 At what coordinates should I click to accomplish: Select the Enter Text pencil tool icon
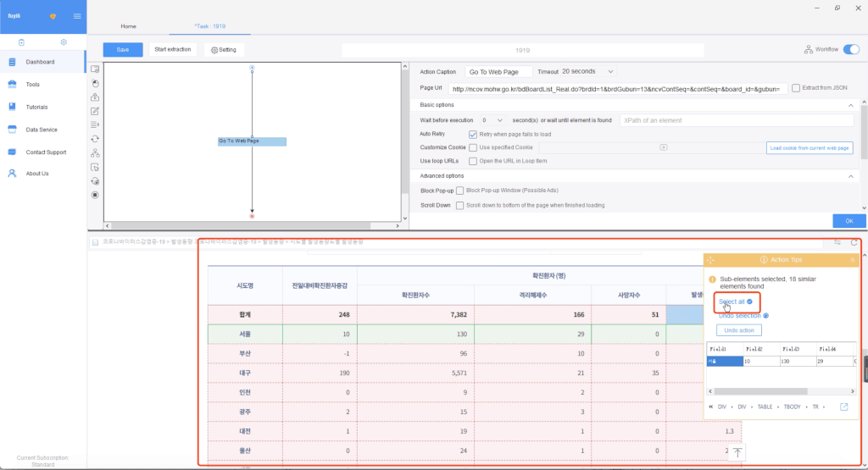[95, 111]
